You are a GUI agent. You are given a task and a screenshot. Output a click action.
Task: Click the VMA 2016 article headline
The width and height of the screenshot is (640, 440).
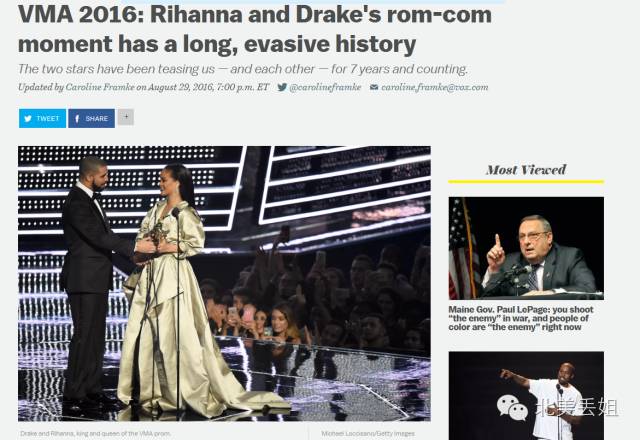255,29
